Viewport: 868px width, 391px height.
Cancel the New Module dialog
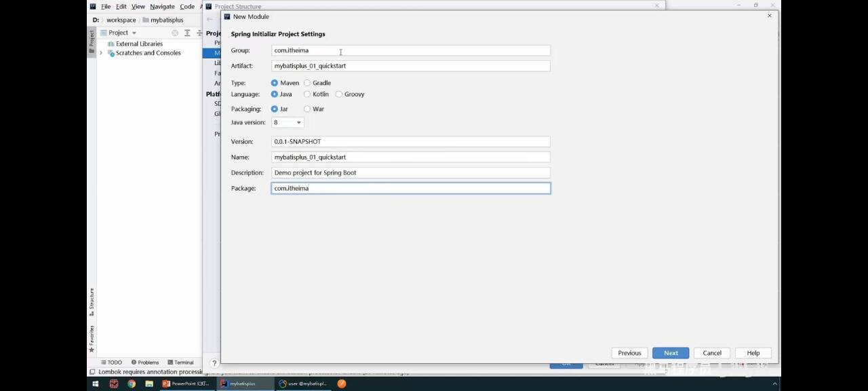(712, 353)
